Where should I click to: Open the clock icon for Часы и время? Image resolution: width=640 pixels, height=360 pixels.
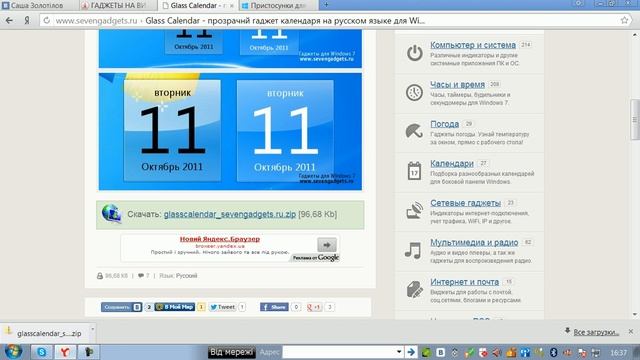click(x=414, y=93)
